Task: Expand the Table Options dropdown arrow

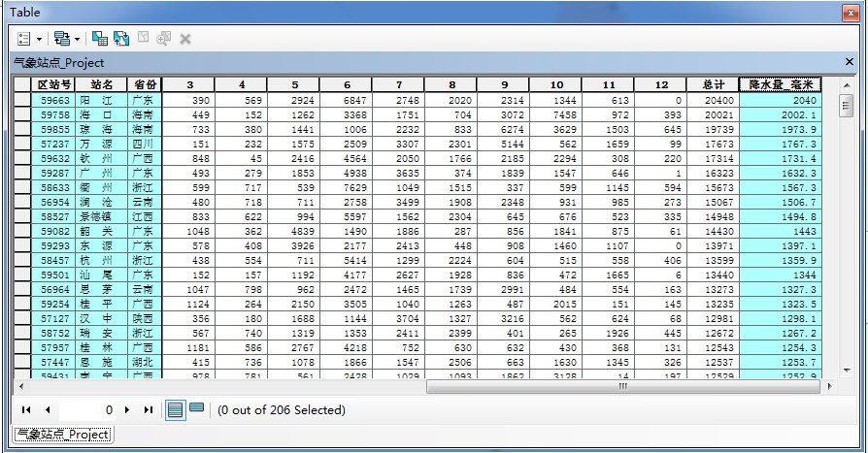Action: click(x=39, y=39)
